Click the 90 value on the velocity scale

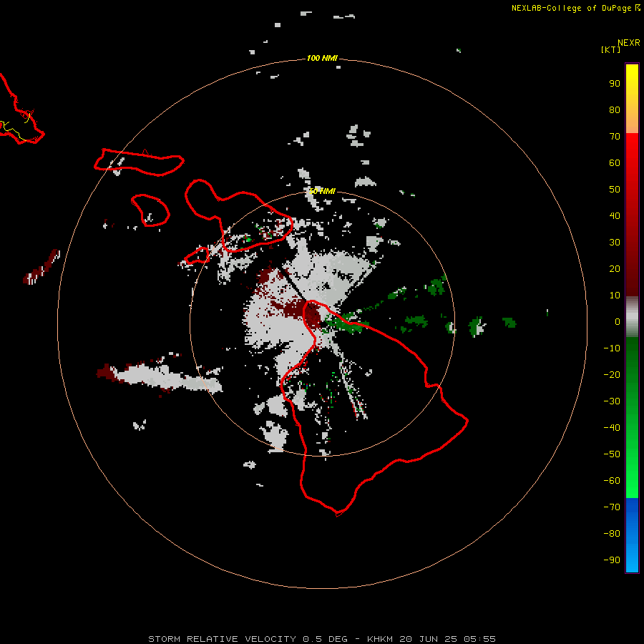coord(615,84)
